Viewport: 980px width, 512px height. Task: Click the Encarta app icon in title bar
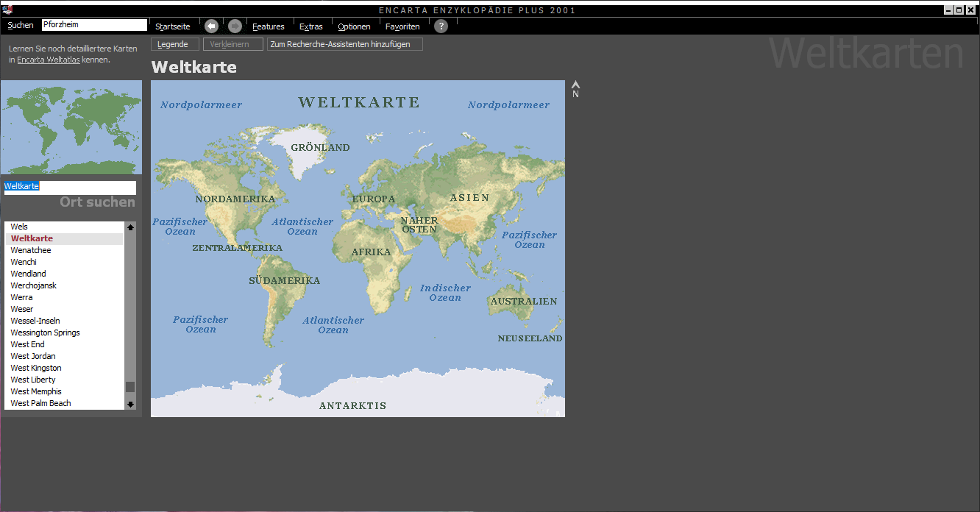[7, 10]
